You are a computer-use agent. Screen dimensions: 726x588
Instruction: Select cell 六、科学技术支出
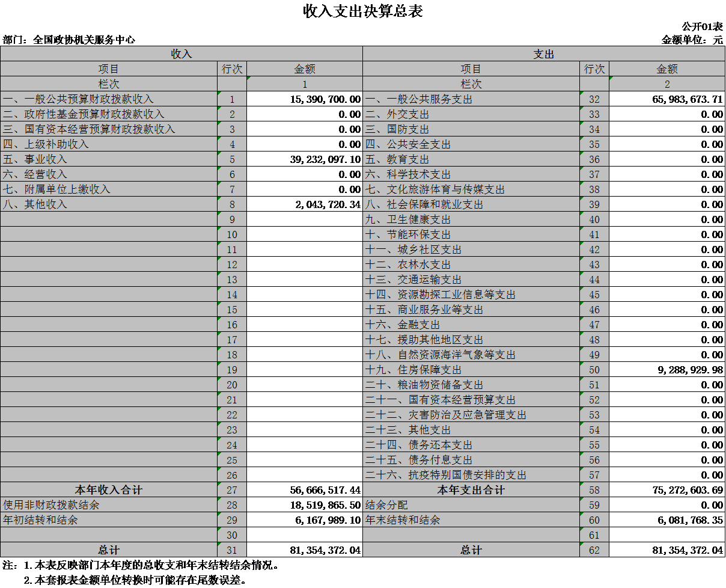[471, 174]
